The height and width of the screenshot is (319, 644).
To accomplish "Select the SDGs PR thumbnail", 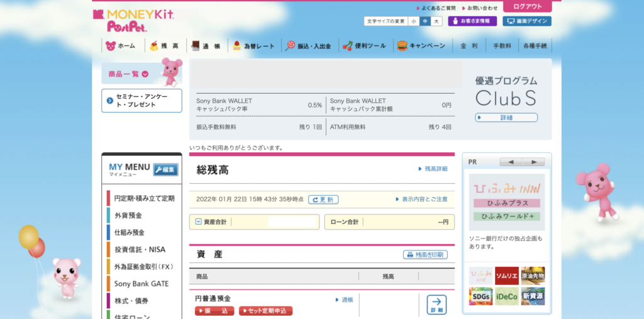I will pyautogui.click(x=481, y=296).
